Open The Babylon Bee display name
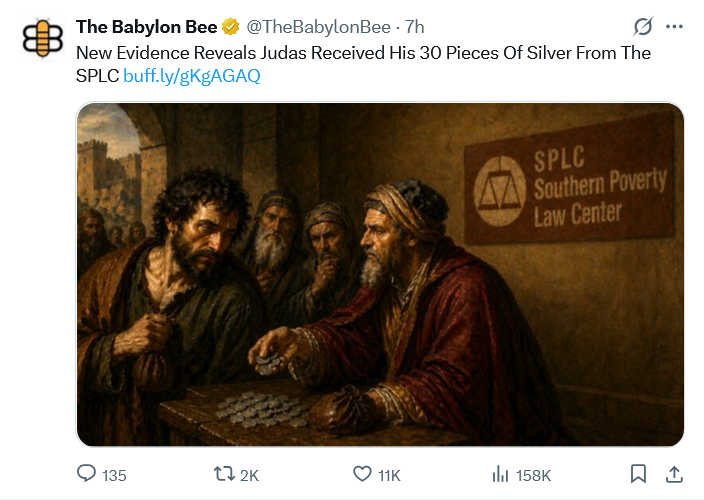 tap(146, 27)
